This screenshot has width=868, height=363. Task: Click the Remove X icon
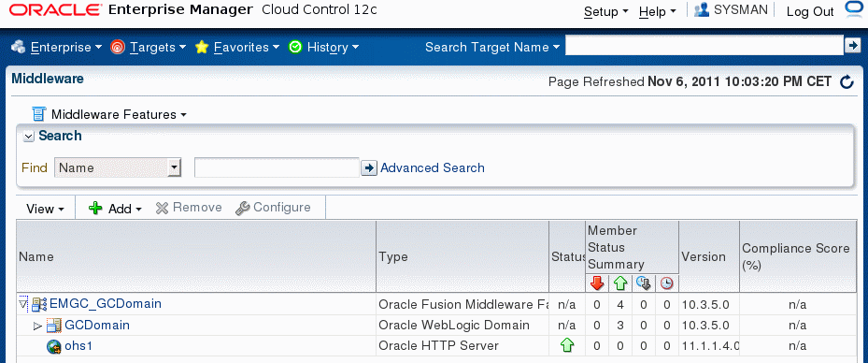tap(162, 209)
